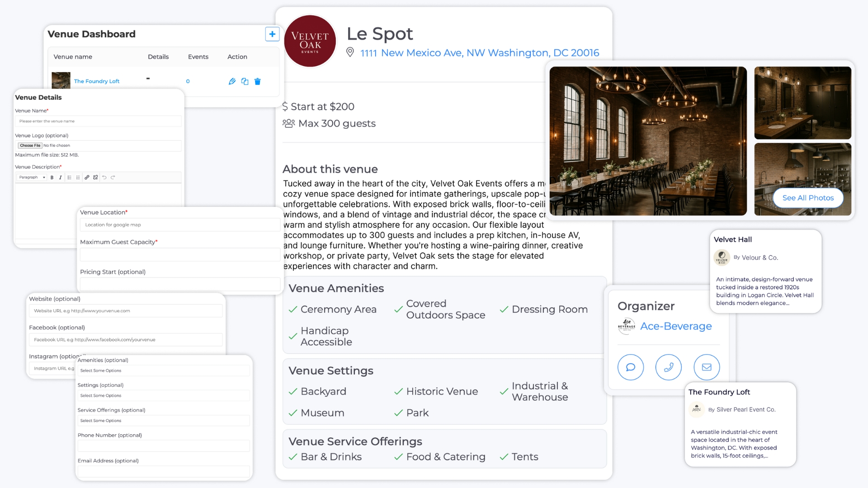Open the main venue dining hall photo
Viewport: 868px width, 488px height.
(647, 141)
